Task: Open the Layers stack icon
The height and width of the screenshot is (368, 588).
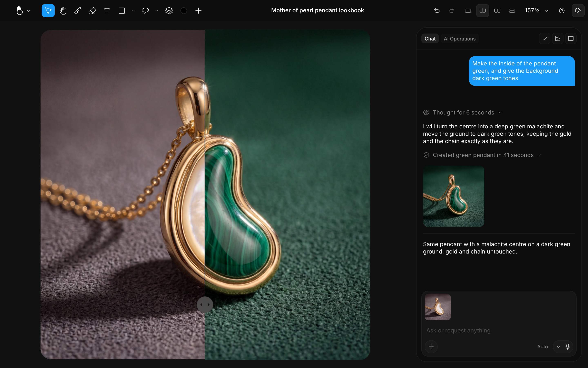Action: pyautogui.click(x=169, y=10)
